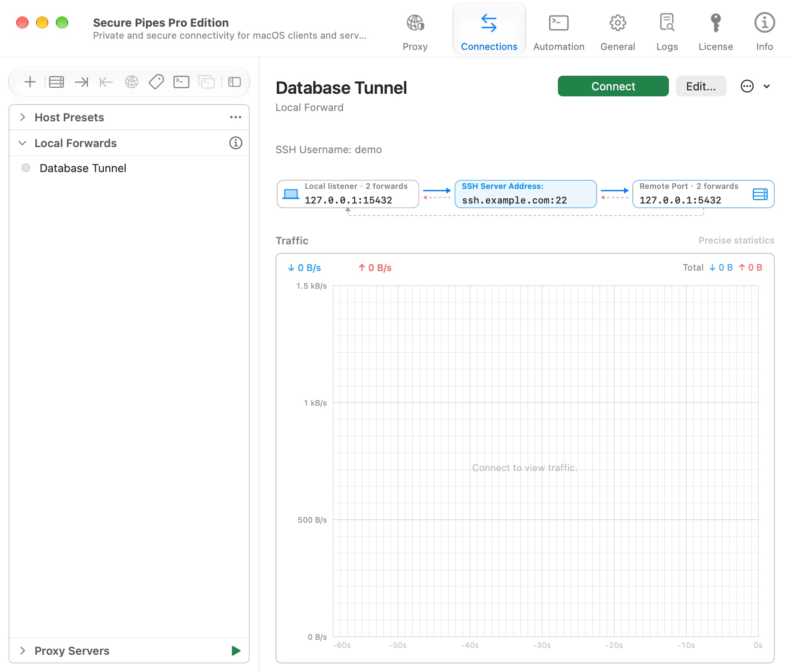Screen dimensions: 792x672
Task: Select Database Tunnel in the sidebar
Action: 129,168
